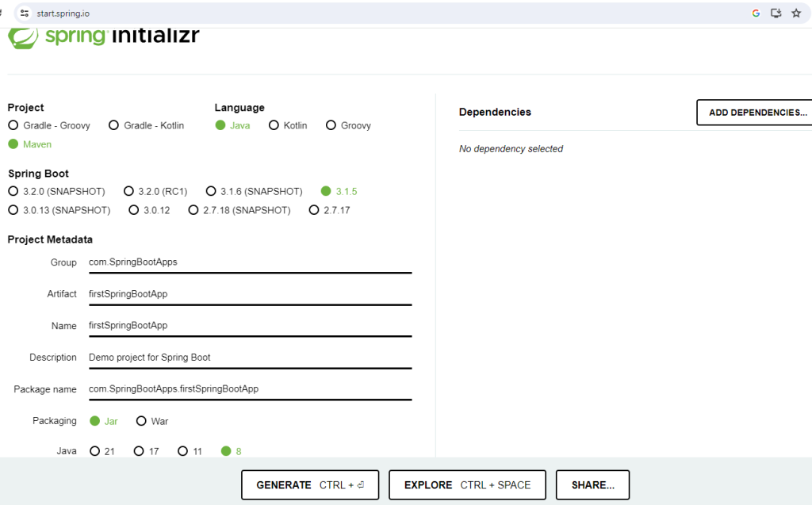Open Add Dependencies dialog
Image resolution: width=812 pixels, height=505 pixels.
click(755, 113)
